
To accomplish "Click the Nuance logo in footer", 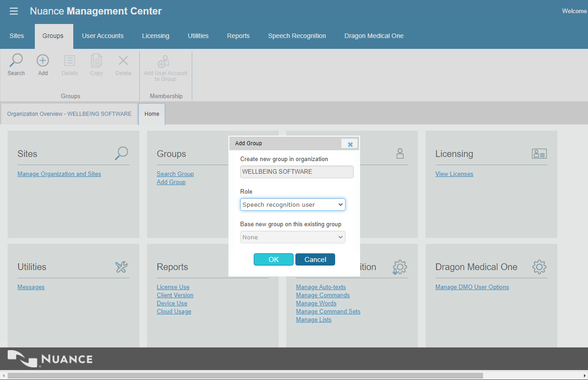I will [50, 359].
